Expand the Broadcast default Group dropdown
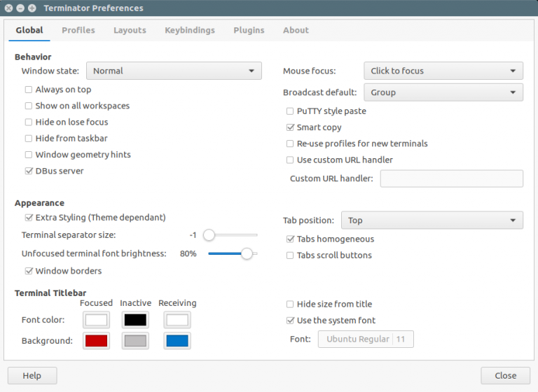 click(x=443, y=92)
